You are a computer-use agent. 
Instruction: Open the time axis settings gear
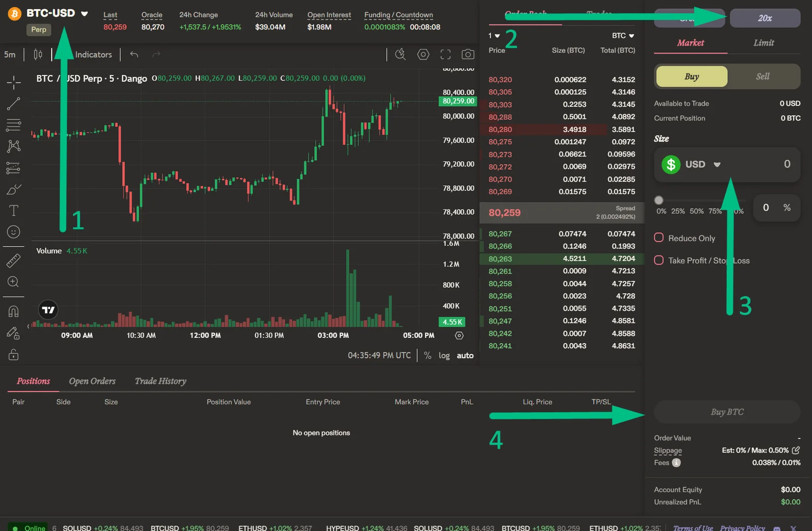(x=459, y=336)
